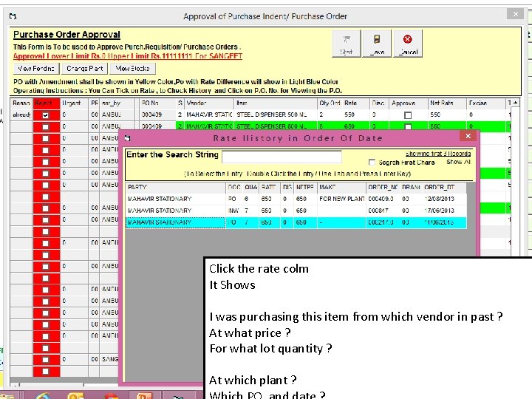Open the main approval window's system menu icon
Image resolution: width=532 pixels, height=399 pixels.
tap(13, 16)
